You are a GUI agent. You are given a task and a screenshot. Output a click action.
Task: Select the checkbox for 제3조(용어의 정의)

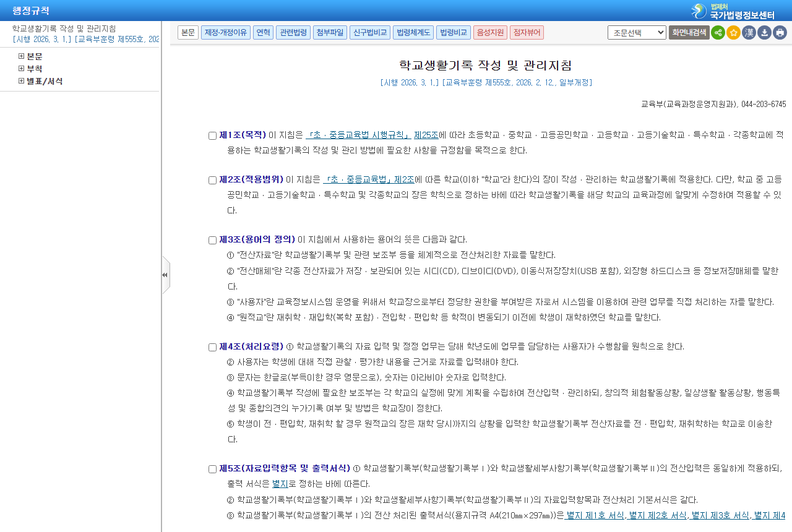(212, 241)
